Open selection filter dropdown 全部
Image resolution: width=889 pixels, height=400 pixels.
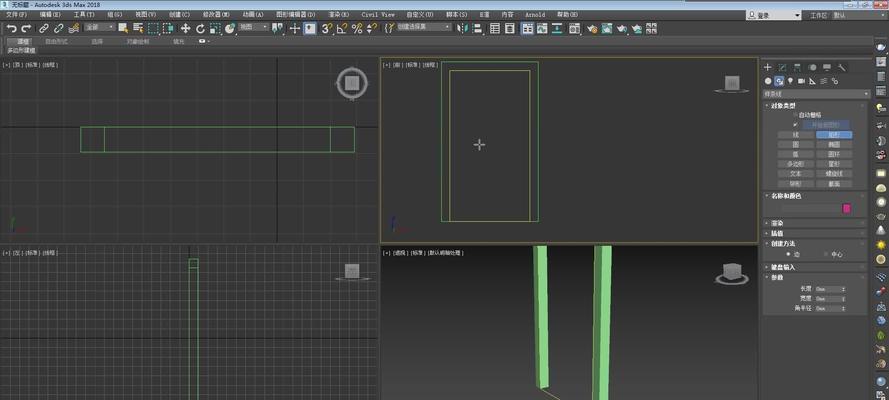99,27
